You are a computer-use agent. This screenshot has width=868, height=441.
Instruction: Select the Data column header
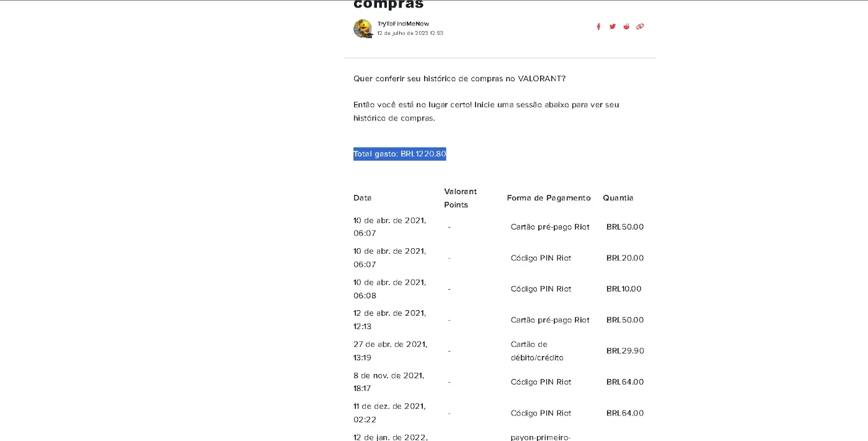pos(363,198)
